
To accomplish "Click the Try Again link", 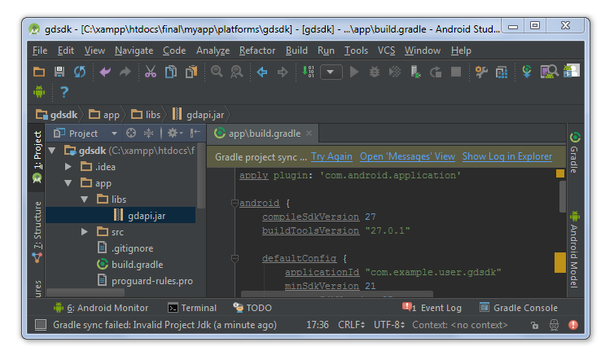I will point(331,156).
